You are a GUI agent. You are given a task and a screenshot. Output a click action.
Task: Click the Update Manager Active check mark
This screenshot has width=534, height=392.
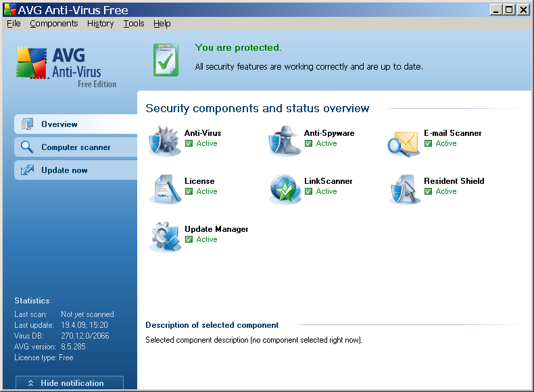point(189,239)
